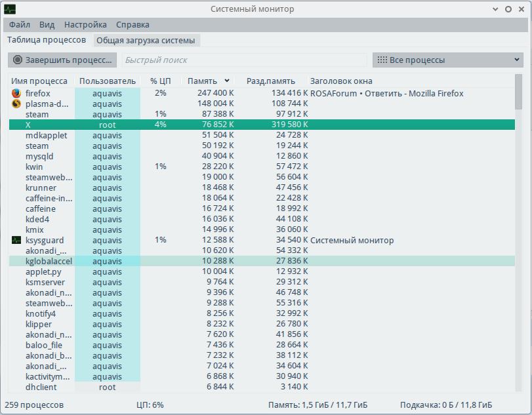Open the Настройка menu

85,25
